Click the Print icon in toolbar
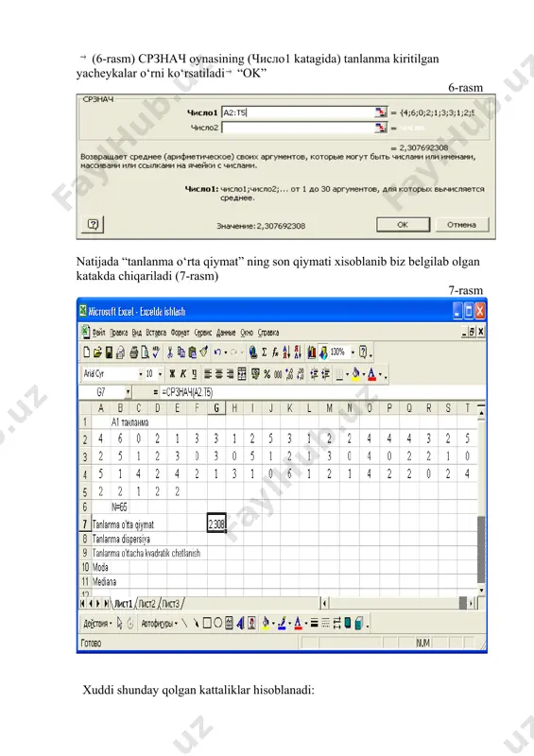The image size is (534, 756). [133, 352]
